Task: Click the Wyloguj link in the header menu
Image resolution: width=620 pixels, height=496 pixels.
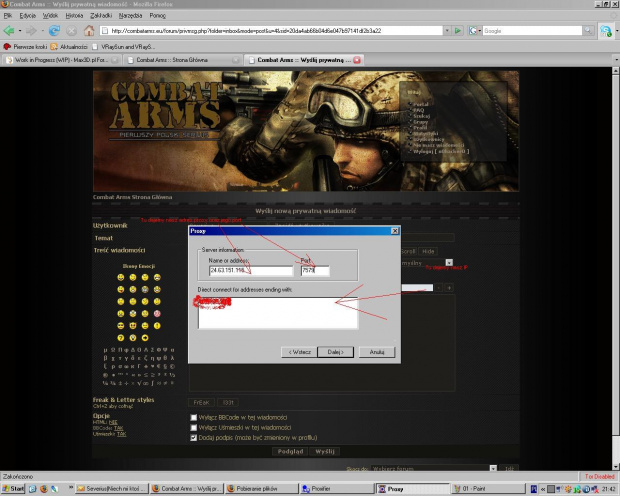Action: pyautogui.click(x=441, y=151)
